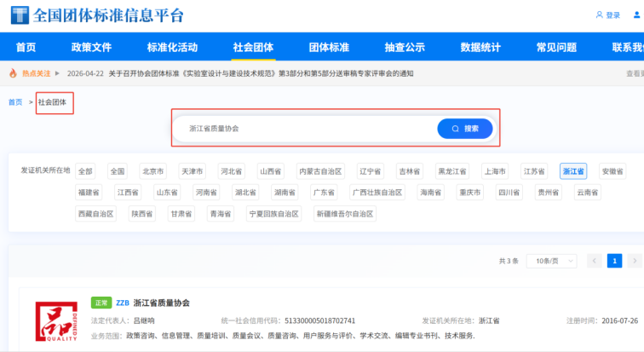
Task: Focus the 浙江省质量协会 search input
Action: coord(306,129)
